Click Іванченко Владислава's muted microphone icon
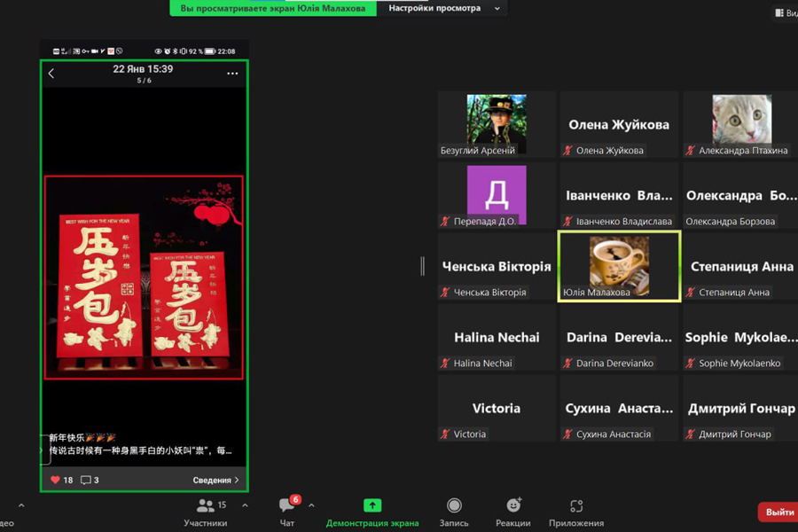Screen dimensions: 798x532 pos(568,221)
